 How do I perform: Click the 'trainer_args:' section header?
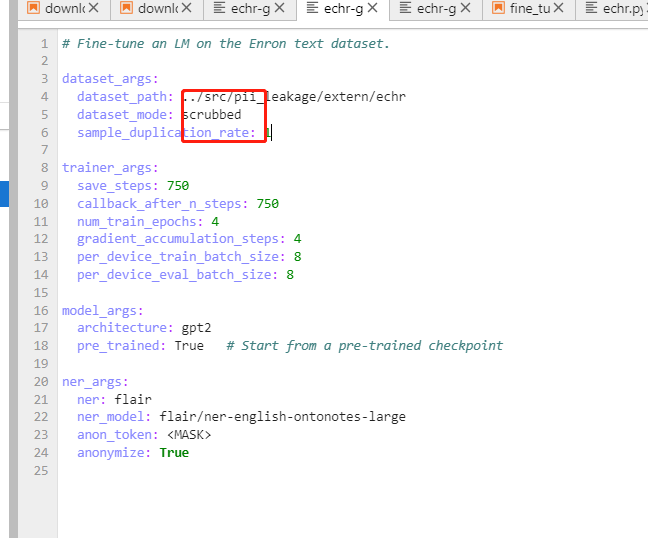(x=110, y=168)
